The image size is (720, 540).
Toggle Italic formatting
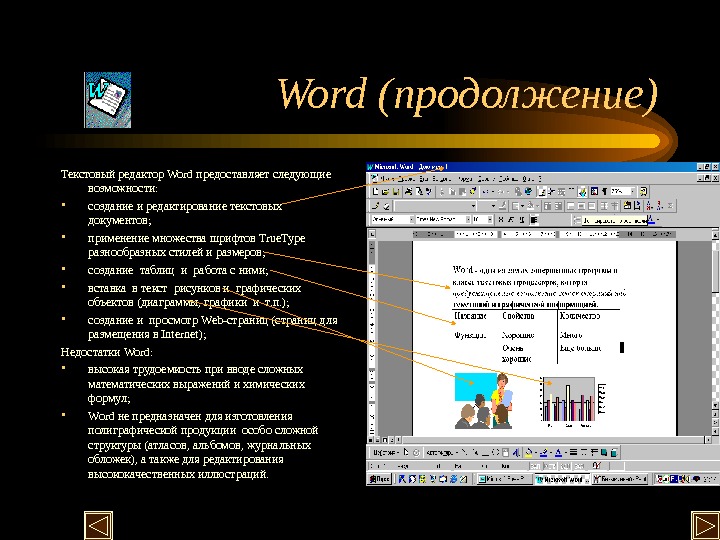tap(511, 219)
